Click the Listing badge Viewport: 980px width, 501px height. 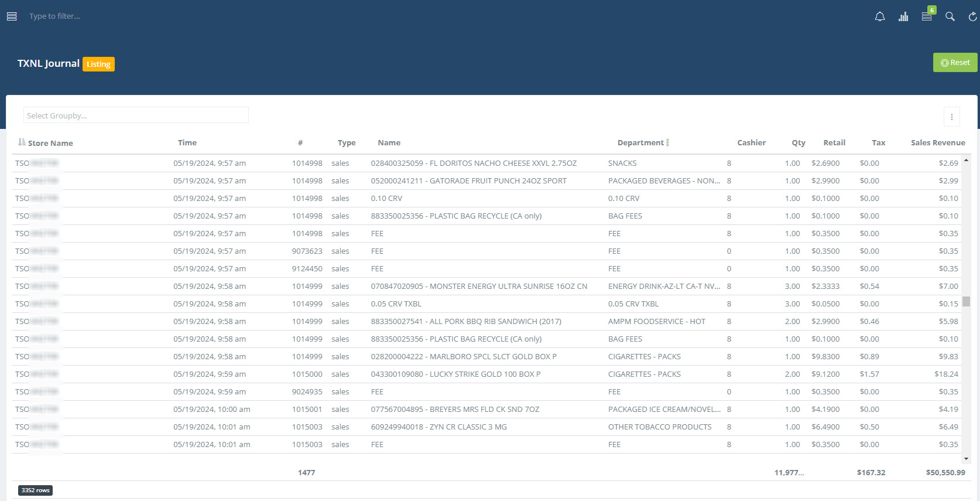pos(98,64)
